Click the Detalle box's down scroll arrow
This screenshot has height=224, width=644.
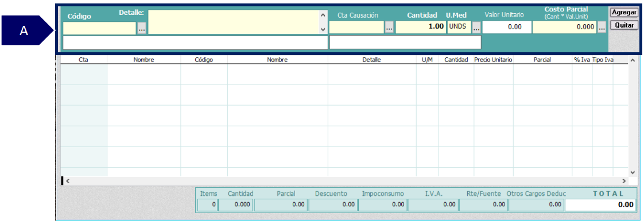(x=323, y=29)
